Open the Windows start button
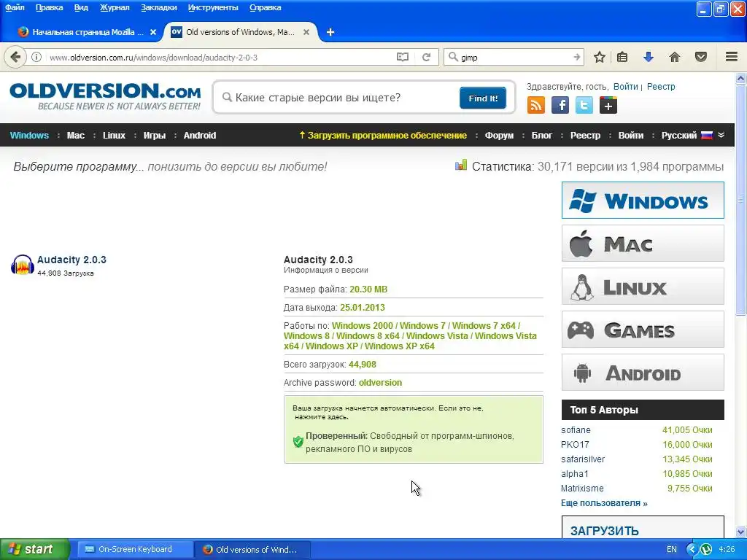 tap(35, 549)
